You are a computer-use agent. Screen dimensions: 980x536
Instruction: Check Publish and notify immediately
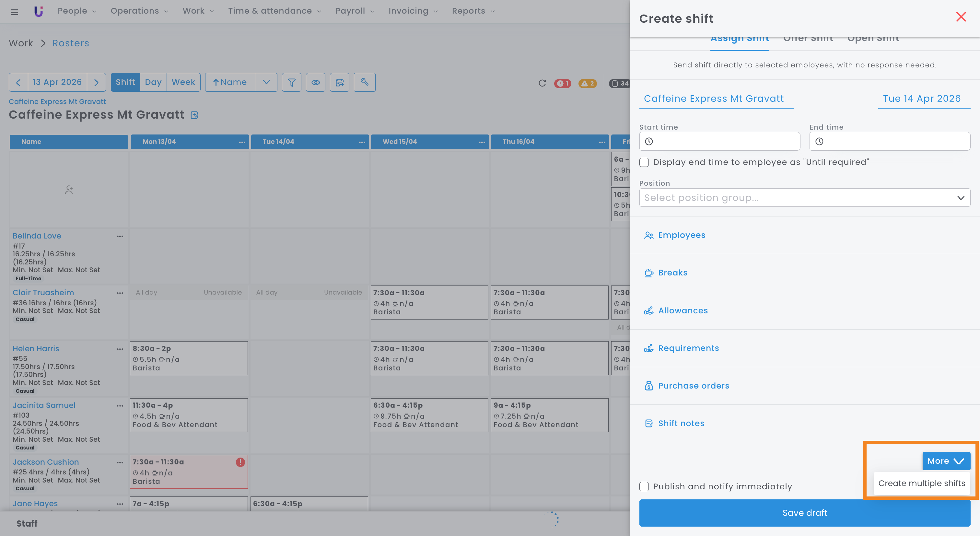coord(644,486)
